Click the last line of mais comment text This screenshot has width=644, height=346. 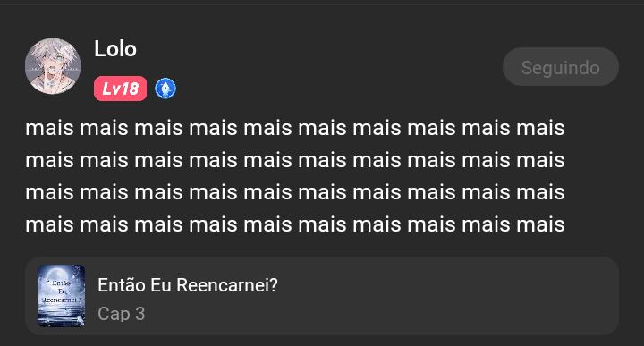pos(295,225)
